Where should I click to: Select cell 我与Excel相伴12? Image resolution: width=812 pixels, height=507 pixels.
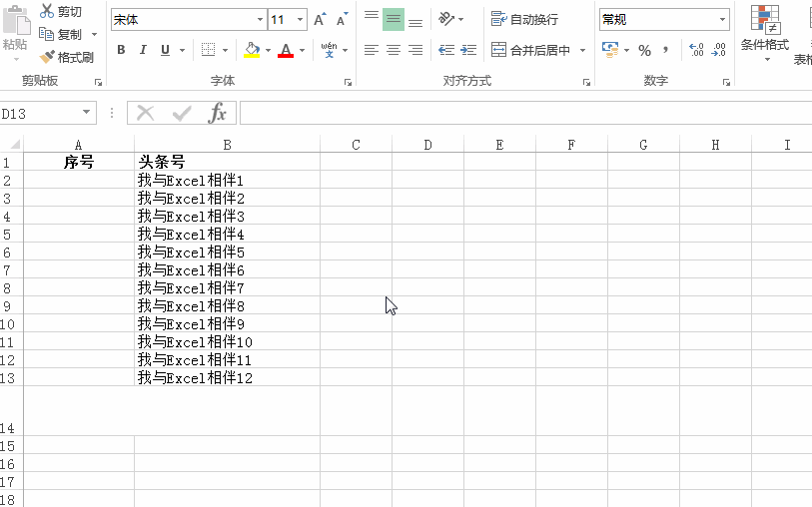pos(227,377)
